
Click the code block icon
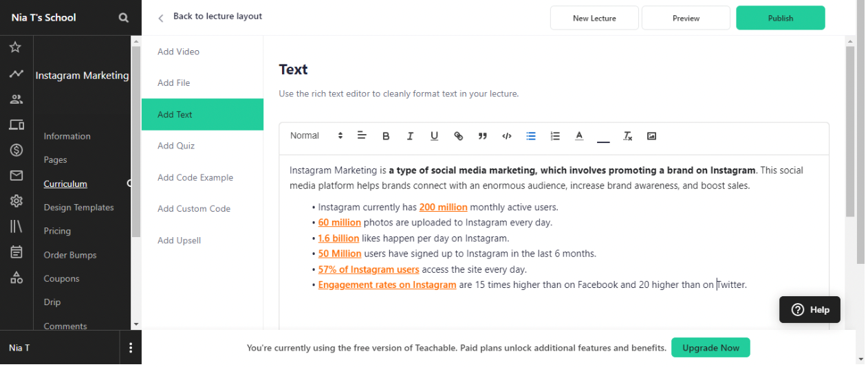point(507,136)
